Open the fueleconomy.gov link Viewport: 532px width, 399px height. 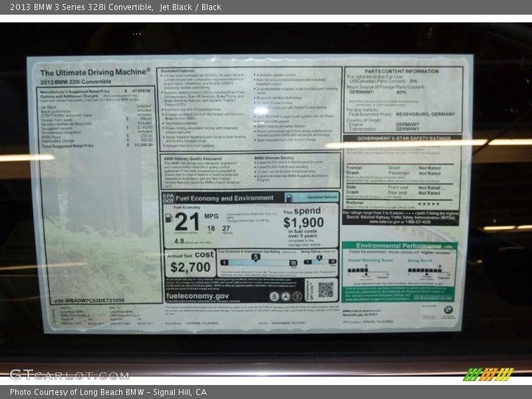coord(197,296)
